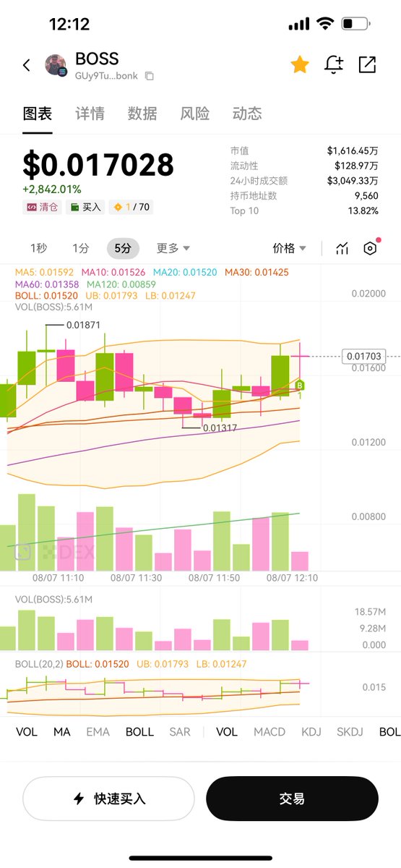Toggle the BOLL main indicator
The height and width of the screenshot is (868, 401).
point(139,732)
